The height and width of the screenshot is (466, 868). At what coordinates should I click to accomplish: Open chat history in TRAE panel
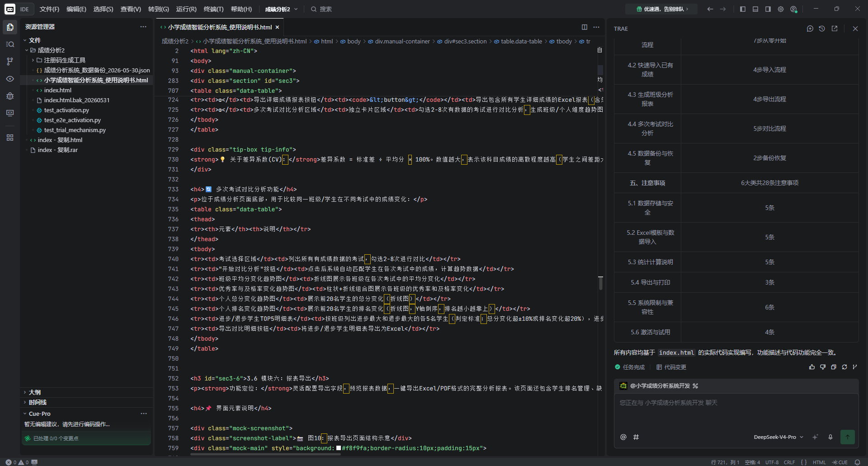[822, 29]
